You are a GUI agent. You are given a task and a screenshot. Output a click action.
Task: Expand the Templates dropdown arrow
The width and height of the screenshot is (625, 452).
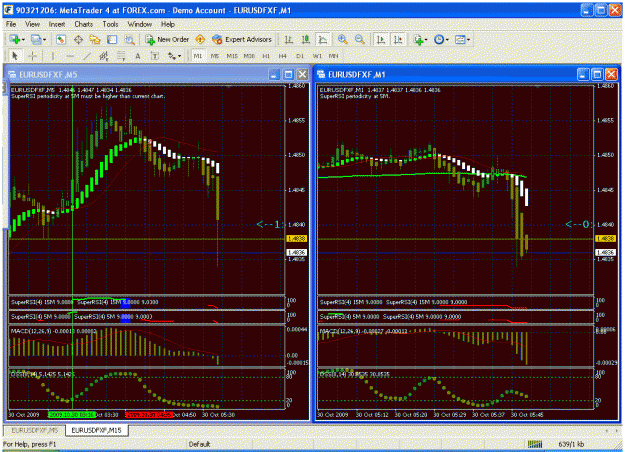[x=468, y=40]
